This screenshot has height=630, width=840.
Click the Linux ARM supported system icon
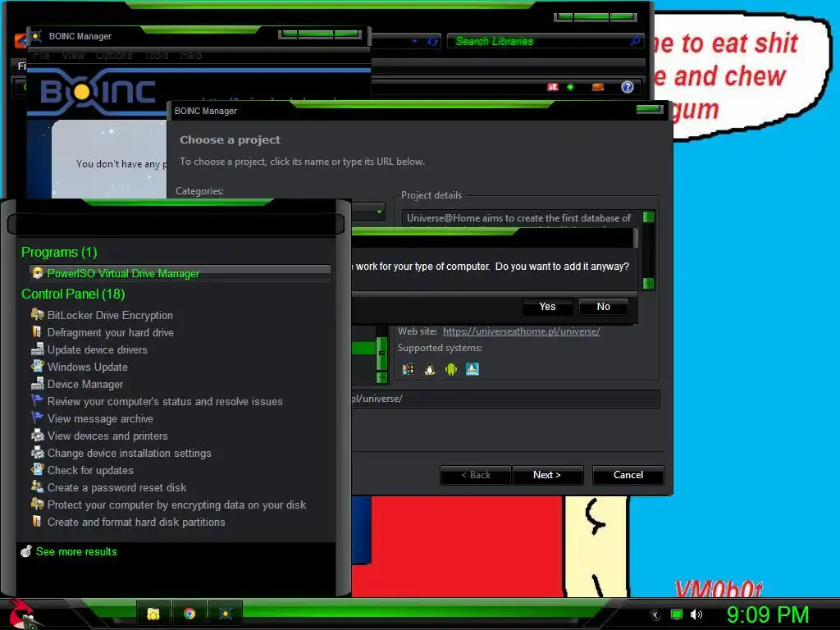[x=472, y=369]
